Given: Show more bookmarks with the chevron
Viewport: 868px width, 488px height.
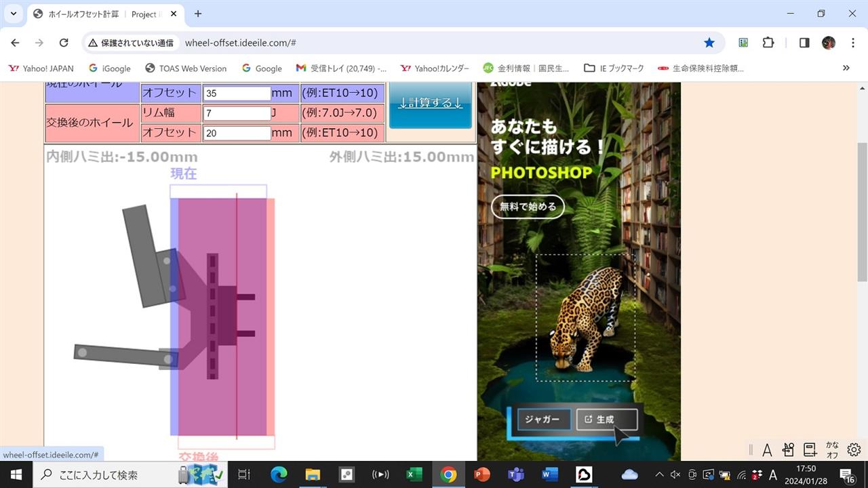Looking at the screenshot, I should [x=846, y=68].
